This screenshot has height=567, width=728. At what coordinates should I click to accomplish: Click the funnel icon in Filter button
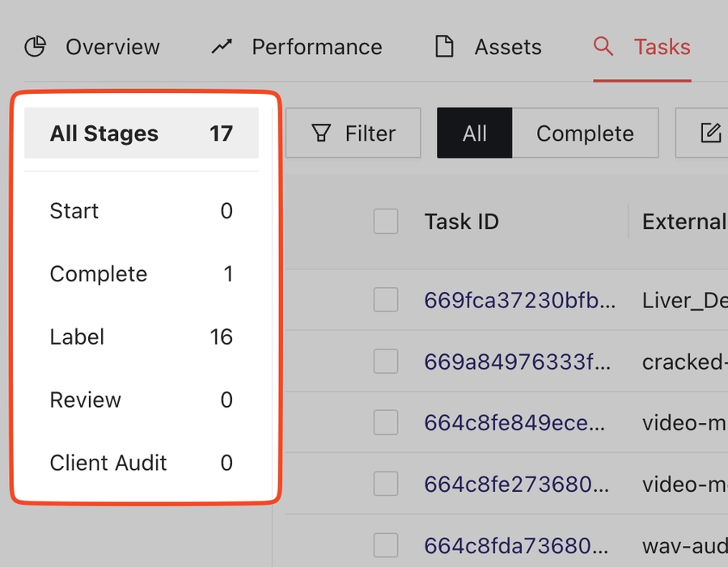click(322, 133)
